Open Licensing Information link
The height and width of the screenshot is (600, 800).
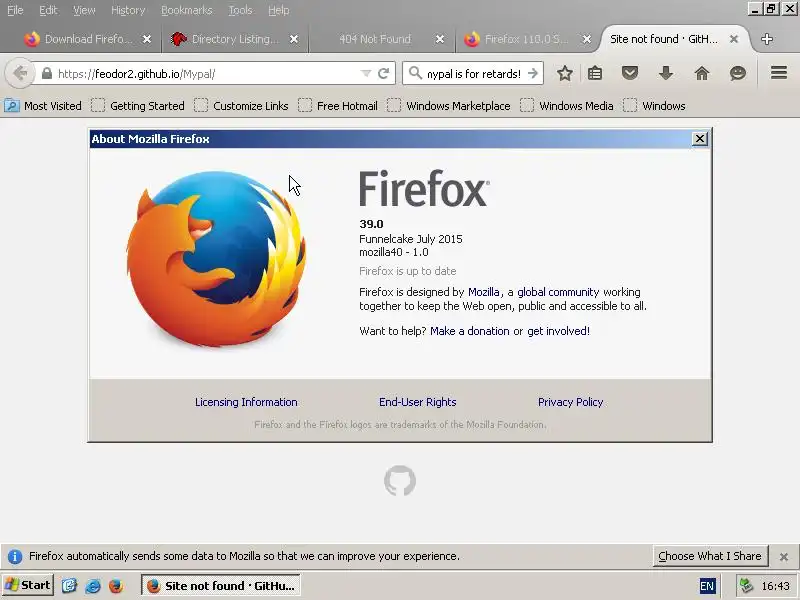click(x=246, y=402)
